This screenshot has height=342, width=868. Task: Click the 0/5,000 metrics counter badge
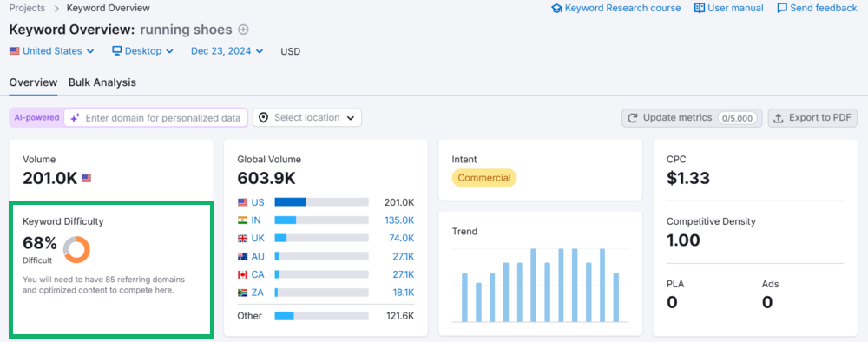point(738,118)
